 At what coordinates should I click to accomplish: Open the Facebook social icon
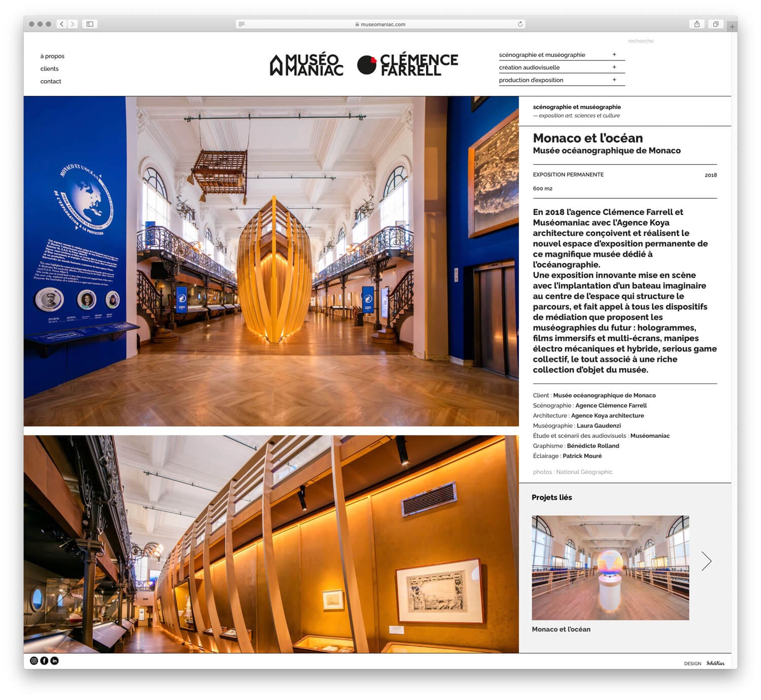(44, 660)
